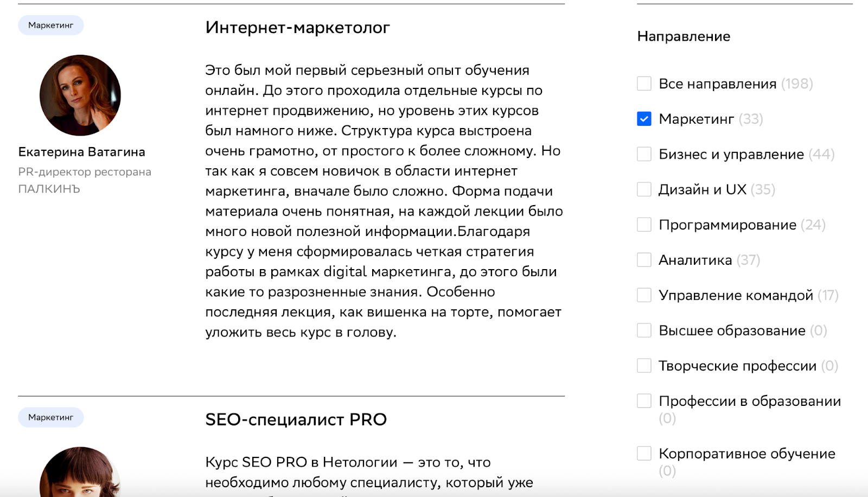This screenshot has height=497, width=868.
Task: Open the 'Интернет-маркетолог' course title
Action: coord(297,28)
